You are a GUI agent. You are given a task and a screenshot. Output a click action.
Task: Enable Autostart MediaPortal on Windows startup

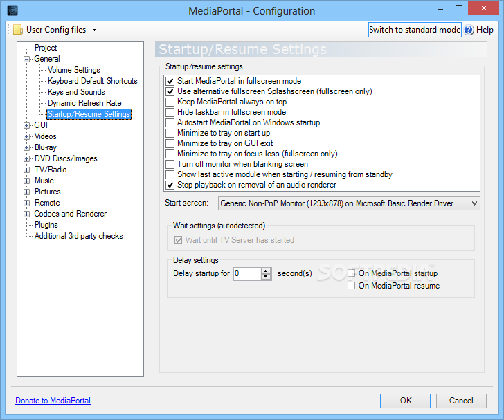point(170,122)
